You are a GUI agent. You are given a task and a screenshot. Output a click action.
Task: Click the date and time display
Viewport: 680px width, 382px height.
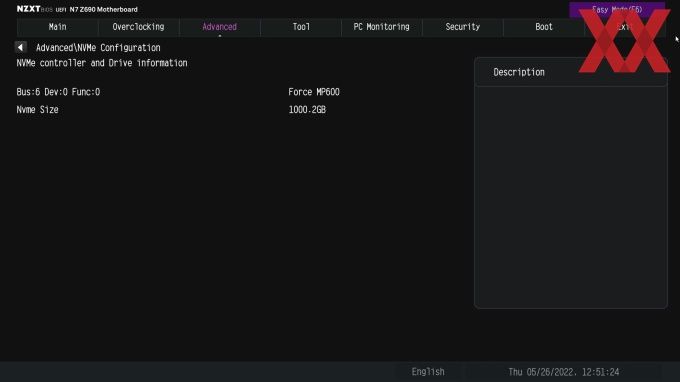click(x=564, y=372)
